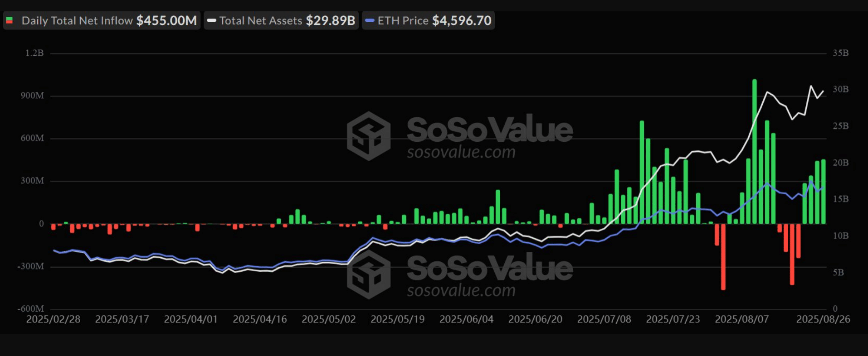Screen dimensions: 868x356
Task: Click the 25B right axis label
Action: pyautogui.click(x=840, y=126)
